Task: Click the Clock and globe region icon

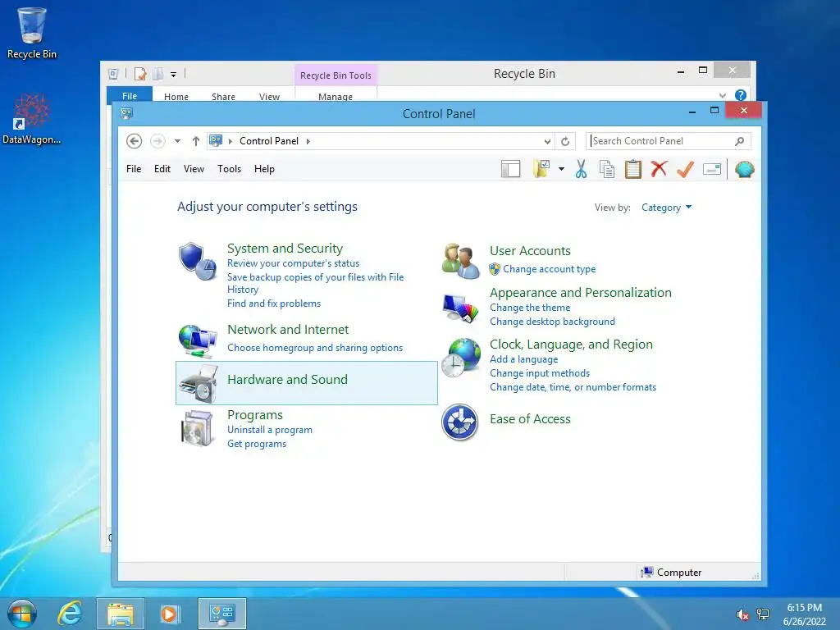Action: tap(460, 358)
